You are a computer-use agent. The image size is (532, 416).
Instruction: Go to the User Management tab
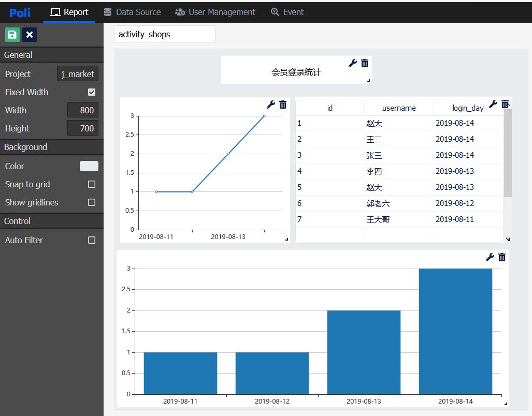(215, 12)
